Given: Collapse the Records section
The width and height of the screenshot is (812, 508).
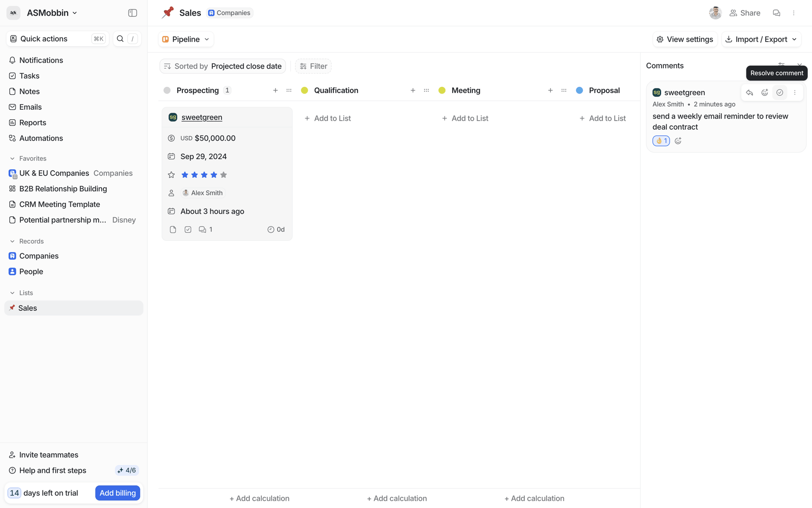Looking at the screenshot, I should (12, 241).
